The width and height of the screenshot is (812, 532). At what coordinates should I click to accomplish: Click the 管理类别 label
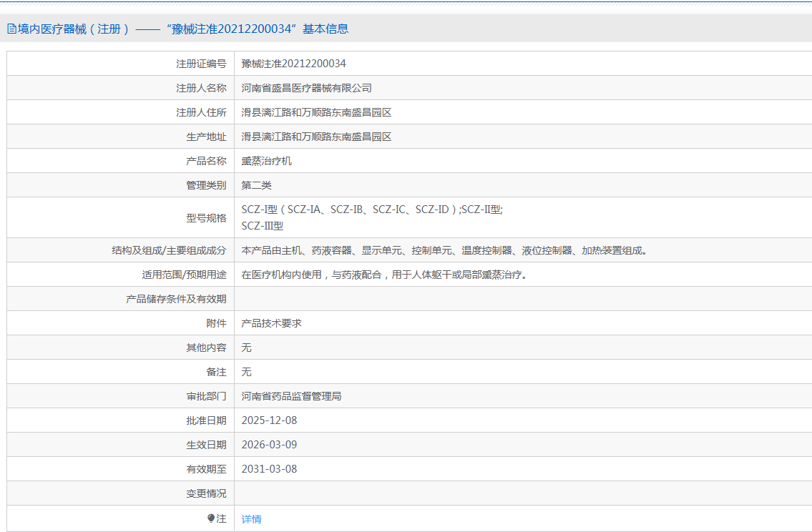point(206,185)
